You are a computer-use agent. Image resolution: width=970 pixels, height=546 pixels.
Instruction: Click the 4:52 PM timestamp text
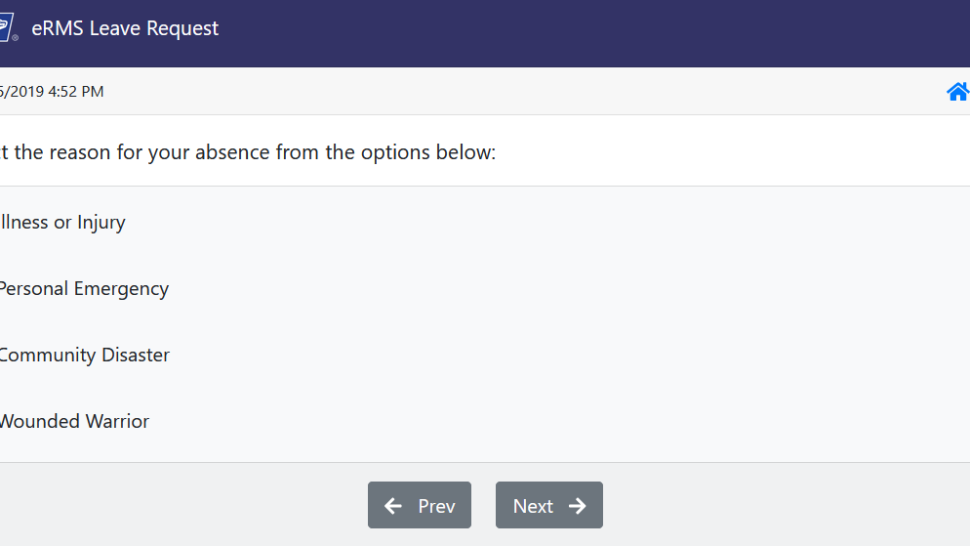pos(75,92)
